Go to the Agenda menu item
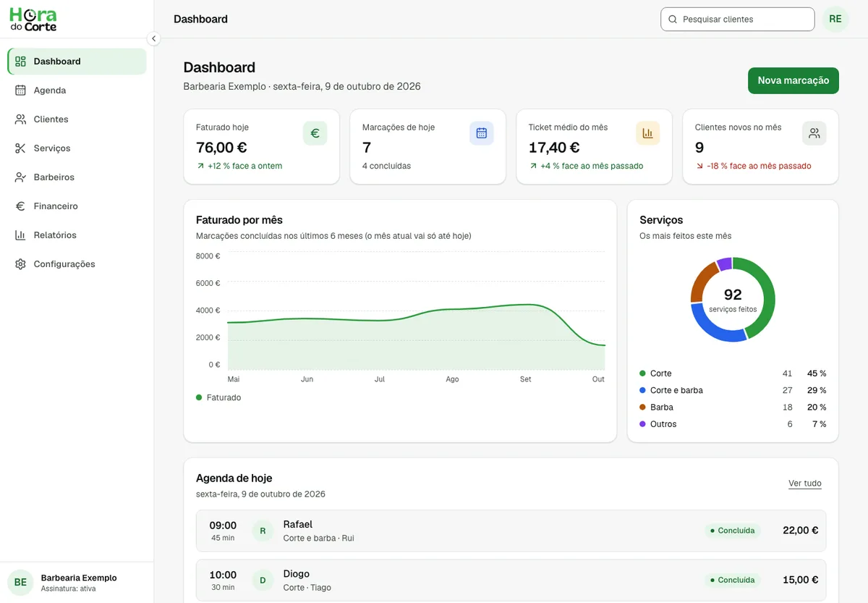Viewport: 868px width, 603px height. coord(77,90)
